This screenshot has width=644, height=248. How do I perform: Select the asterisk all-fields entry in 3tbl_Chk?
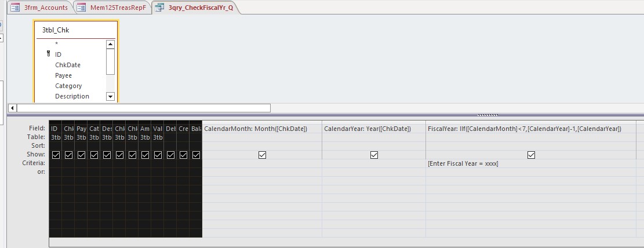pos(56,44)
